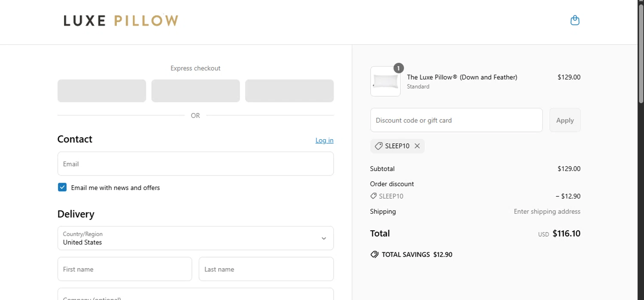Click the order discount SLEEP10 tag icon
The height and width of the screenshot is (300, 644).
coord(374,196)
